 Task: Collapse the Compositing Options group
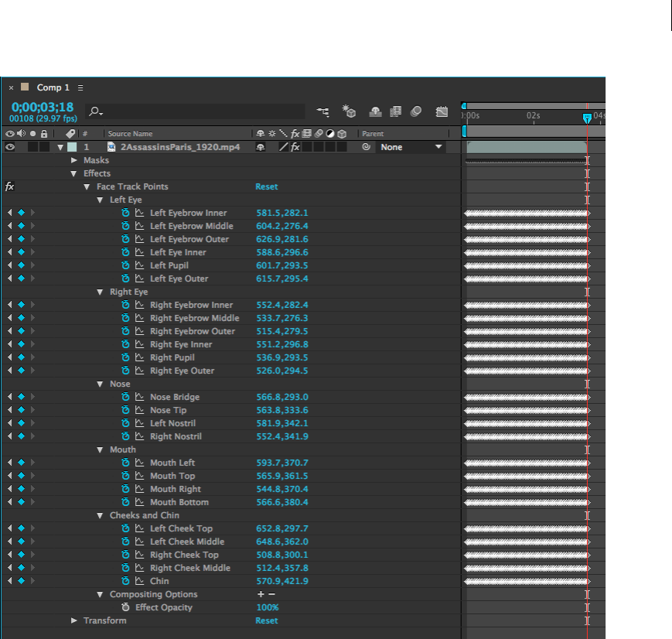pos(100,594)
